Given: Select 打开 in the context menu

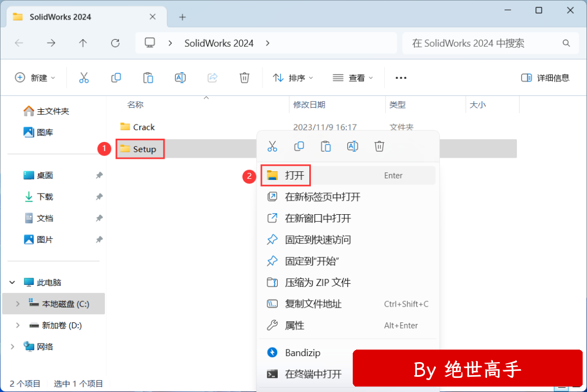Looking at the screenshot, I should click(x=295, y=176).
